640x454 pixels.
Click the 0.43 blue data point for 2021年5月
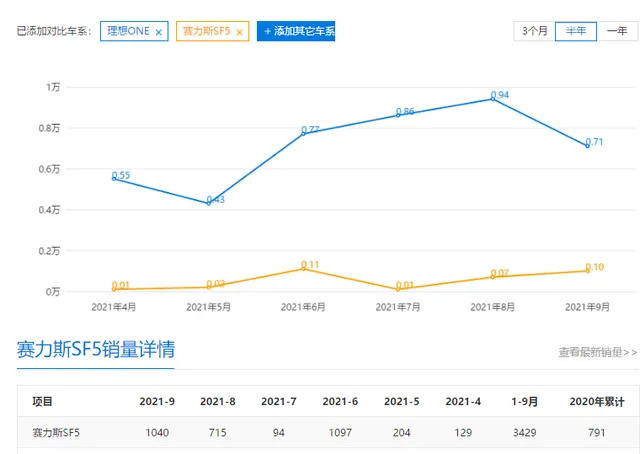(208, 203)
